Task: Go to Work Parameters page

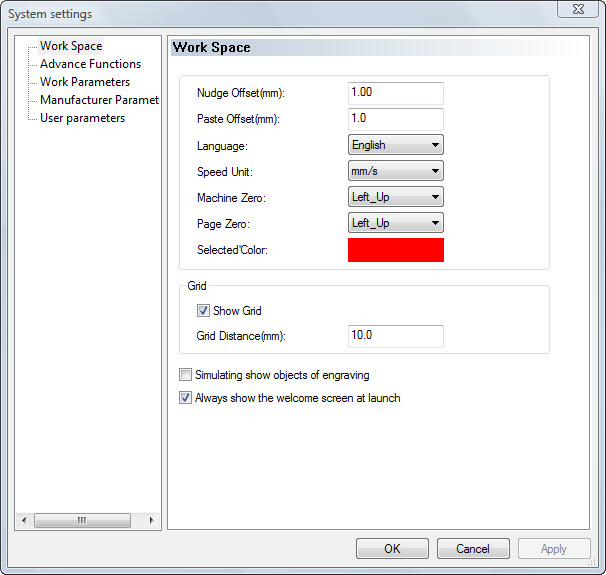Action: pos(84,82)
